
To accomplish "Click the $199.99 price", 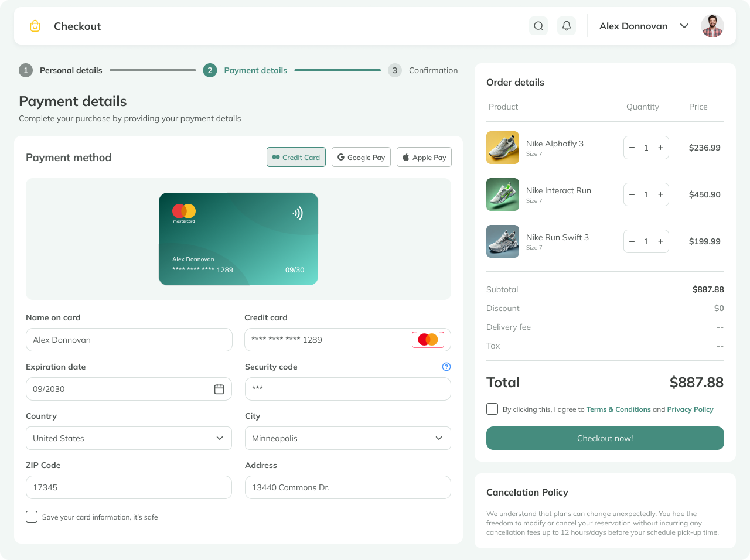I will [705, 241].
